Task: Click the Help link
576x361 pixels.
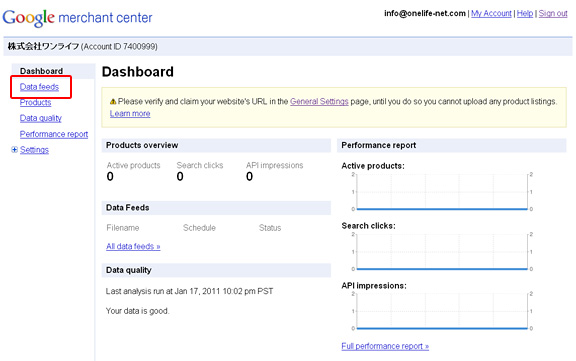Action: click(x=525, y=13)
